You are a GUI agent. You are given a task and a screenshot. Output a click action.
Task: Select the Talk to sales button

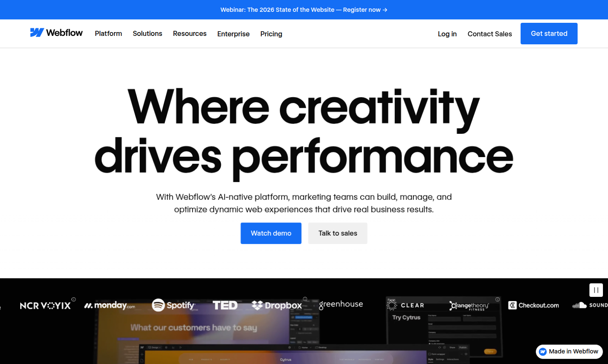pos(338,233)
